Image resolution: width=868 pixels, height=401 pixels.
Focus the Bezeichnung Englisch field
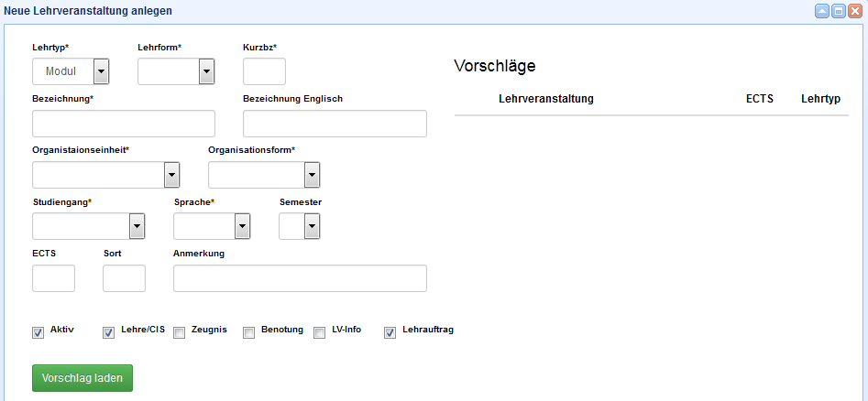tap(335, 124)
